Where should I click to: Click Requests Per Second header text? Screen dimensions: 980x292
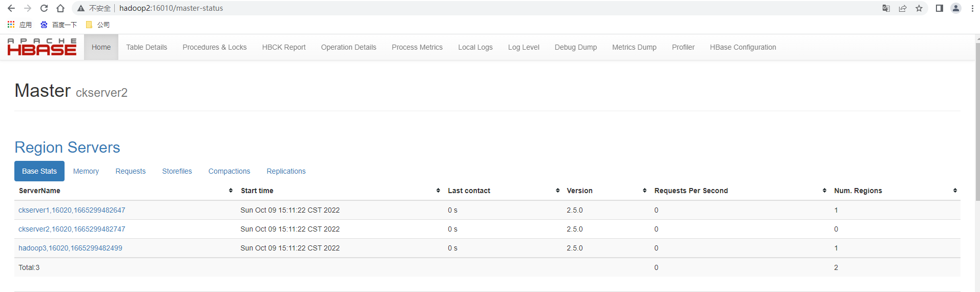point(691,191)
